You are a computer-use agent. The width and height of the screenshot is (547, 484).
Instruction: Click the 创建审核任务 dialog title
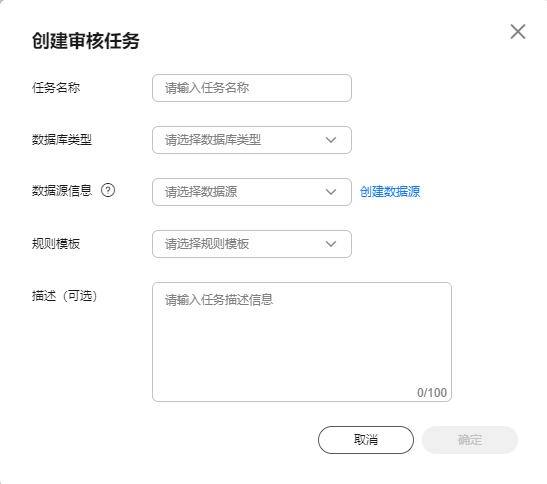coord(86,41)
